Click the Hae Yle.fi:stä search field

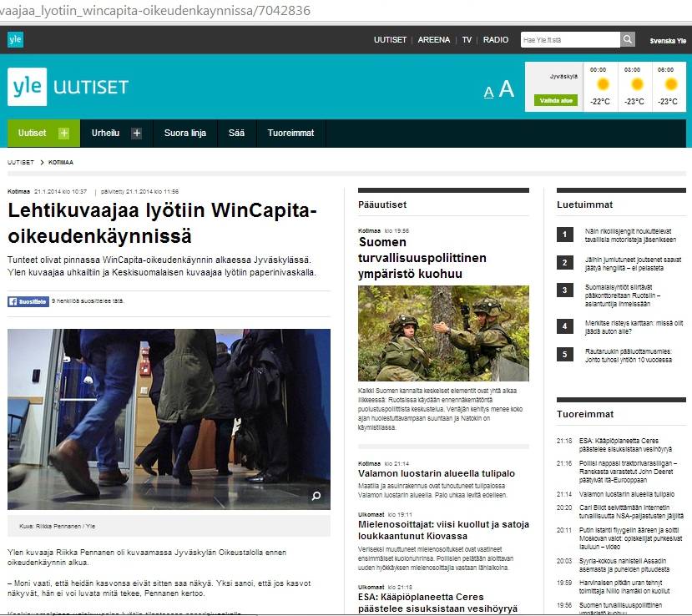pyautogui.click(x=569, y=39)
